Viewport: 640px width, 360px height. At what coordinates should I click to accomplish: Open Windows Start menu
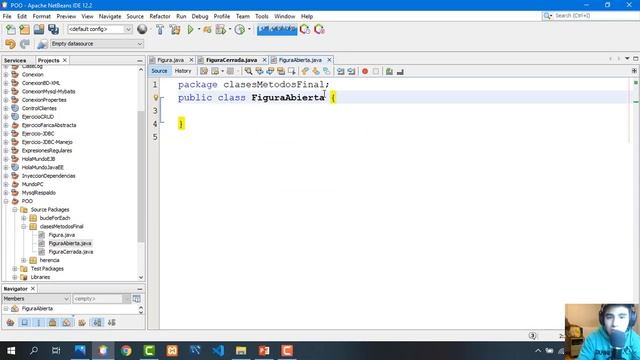(x=11, y=351)
